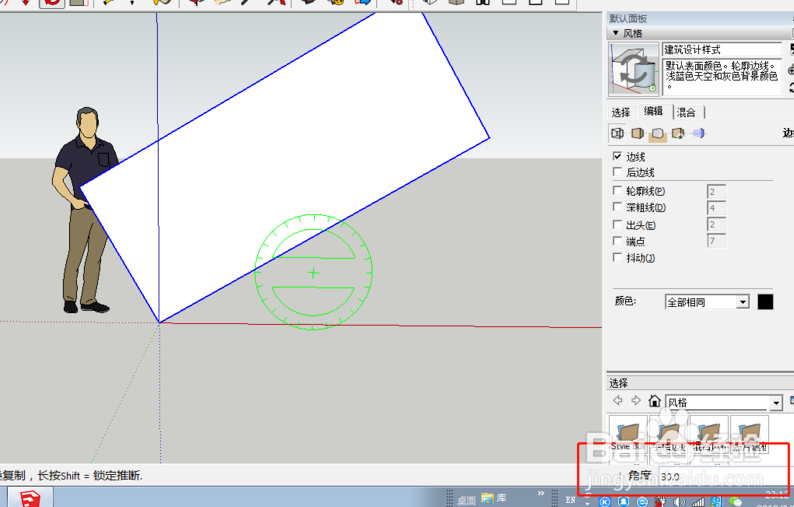Screen dimensions: 794x507
Task: Enable the 后边线 back edges checkbox
Action: point(617,173)
